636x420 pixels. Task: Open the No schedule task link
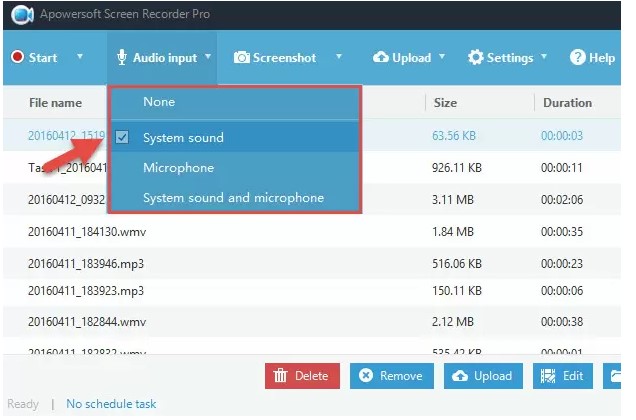pos(111,404)
